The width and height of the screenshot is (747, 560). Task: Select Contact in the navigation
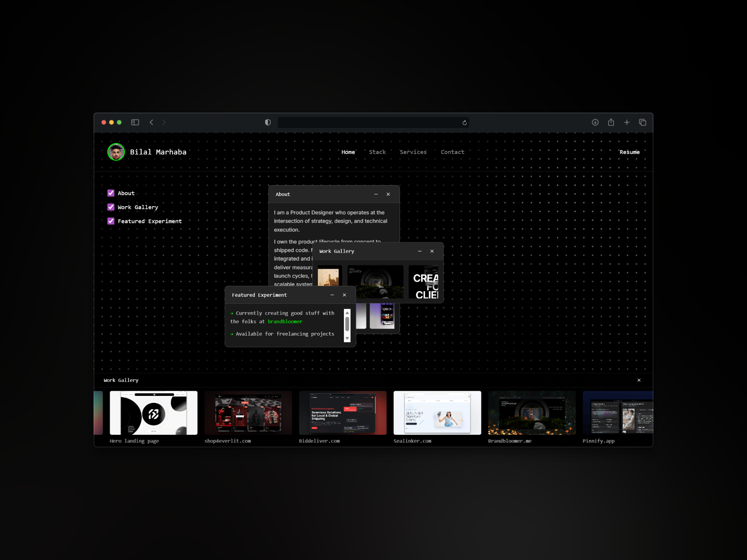click(452, 152)
